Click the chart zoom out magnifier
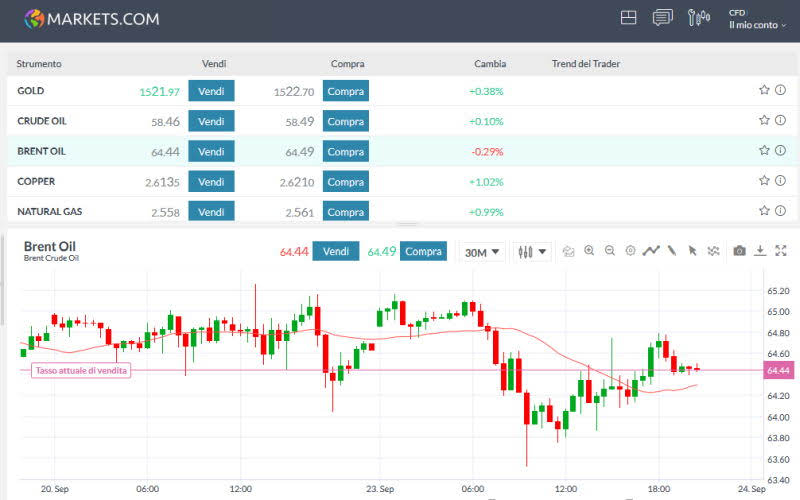This screenshot has height=500, width=800. coord(609,251)
